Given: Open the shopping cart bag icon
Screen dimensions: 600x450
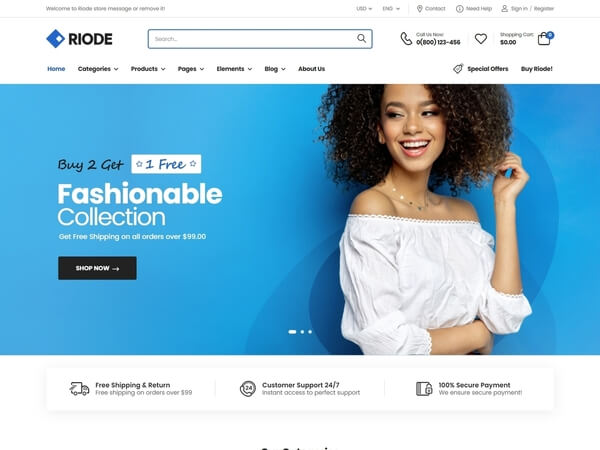Looking at the screenshot, I should click(x=544, y=39).
